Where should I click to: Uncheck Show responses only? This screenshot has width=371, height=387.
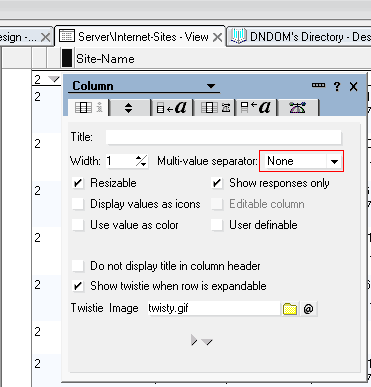pos(217,183)
